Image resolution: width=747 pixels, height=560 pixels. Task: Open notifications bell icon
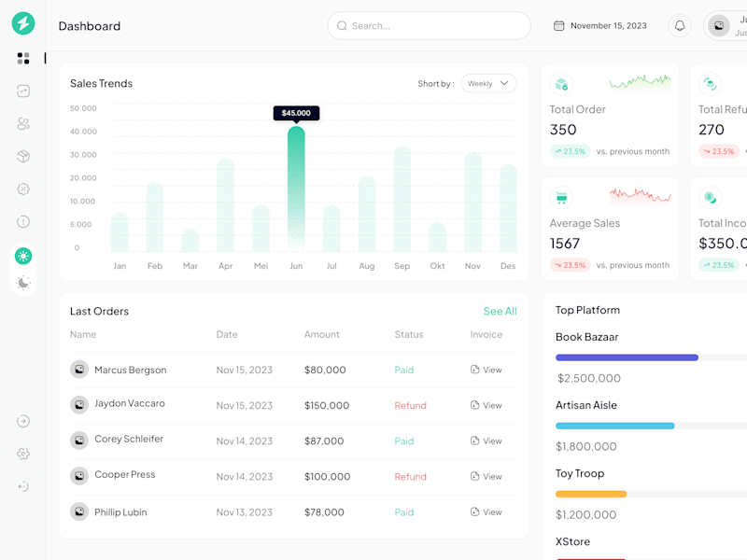(680, 26)
